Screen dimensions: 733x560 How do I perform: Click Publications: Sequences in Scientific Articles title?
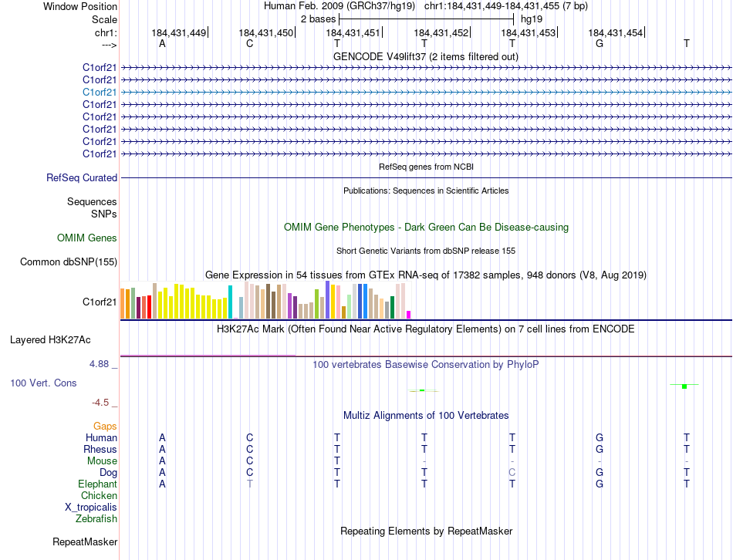(x=426, y=191)
